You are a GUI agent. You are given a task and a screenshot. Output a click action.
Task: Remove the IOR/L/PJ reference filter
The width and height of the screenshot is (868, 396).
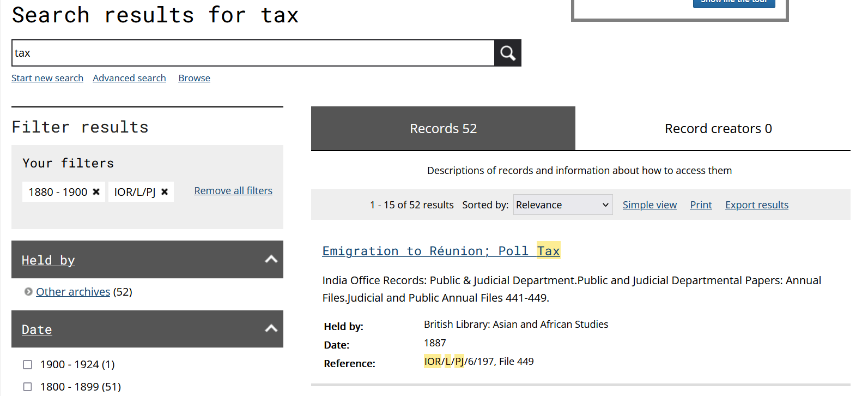(165, 192)
